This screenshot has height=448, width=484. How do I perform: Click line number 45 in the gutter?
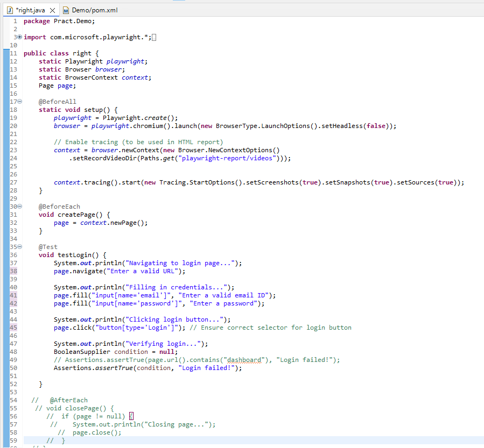pyautogui.click(x=13, y=328)
